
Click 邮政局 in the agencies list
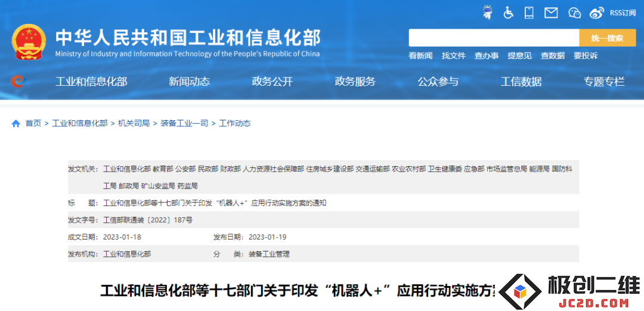129,186
